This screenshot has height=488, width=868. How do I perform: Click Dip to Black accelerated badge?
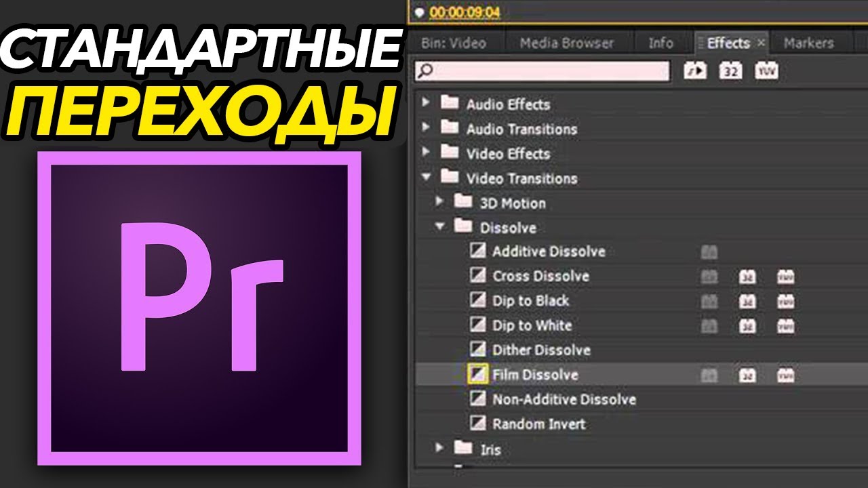[709, 302]
